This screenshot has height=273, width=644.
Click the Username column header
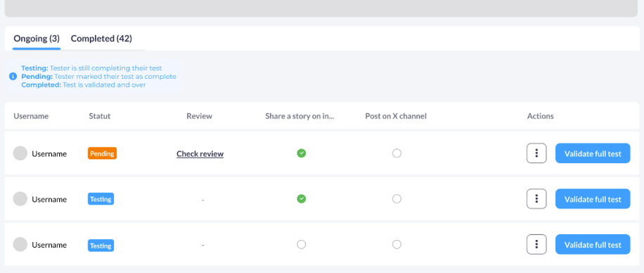coord(31,116)
